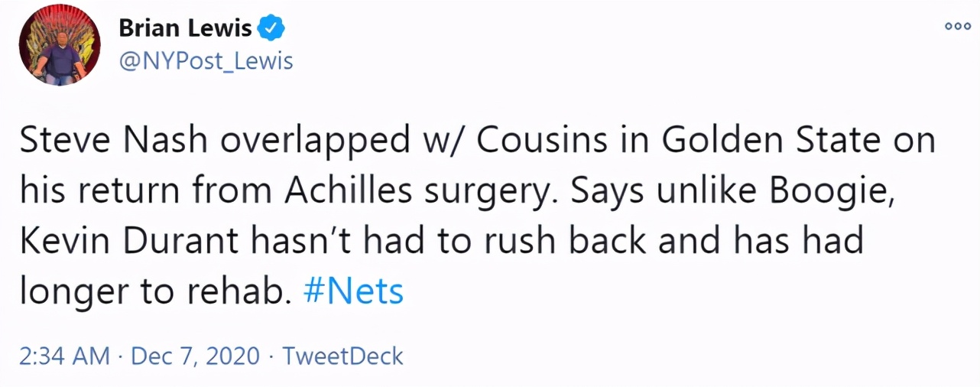980x387 pixels.
Task: Click the Dec 7, 2020 date
Action: (196, 356)
